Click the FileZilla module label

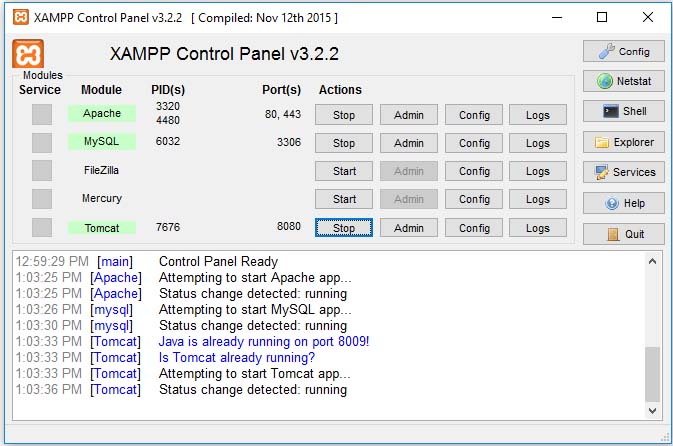click(x=101, y=170)
